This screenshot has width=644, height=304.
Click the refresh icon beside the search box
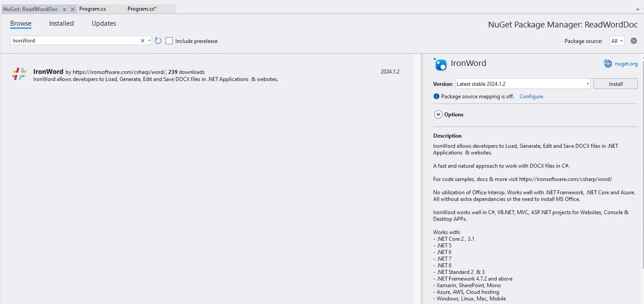(158, 41)
